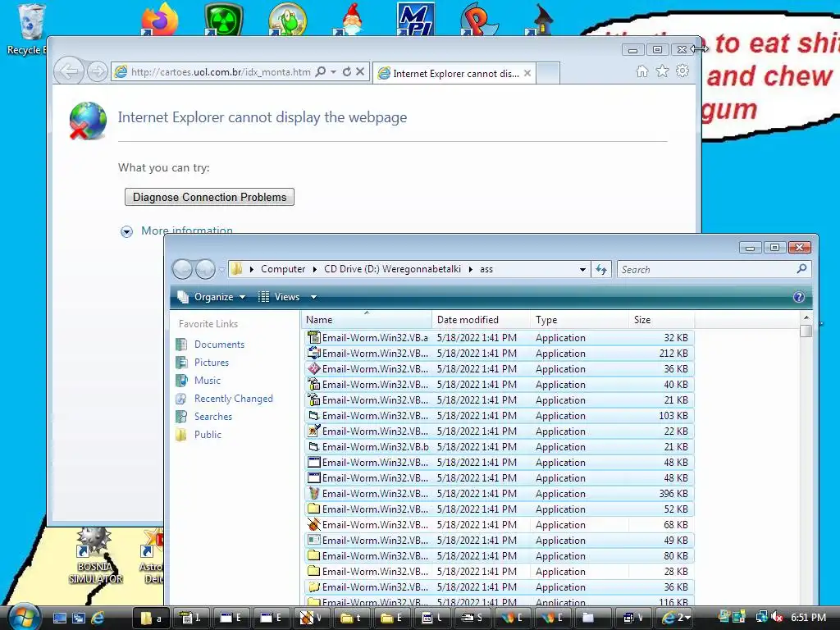
Task: Click the Explorer search magnifier icon
Action: click(801, 269)
